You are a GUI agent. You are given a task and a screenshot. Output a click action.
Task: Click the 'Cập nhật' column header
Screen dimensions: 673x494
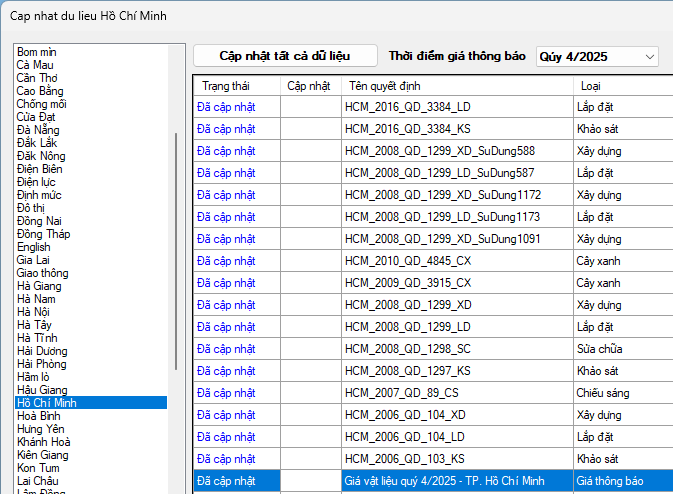pyautogui.click(x=309, y=86)
